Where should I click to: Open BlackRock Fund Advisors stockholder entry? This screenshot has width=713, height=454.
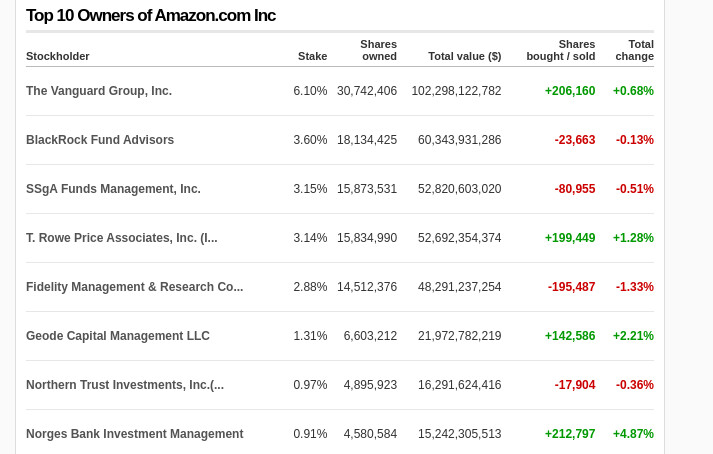click(100, 140)
